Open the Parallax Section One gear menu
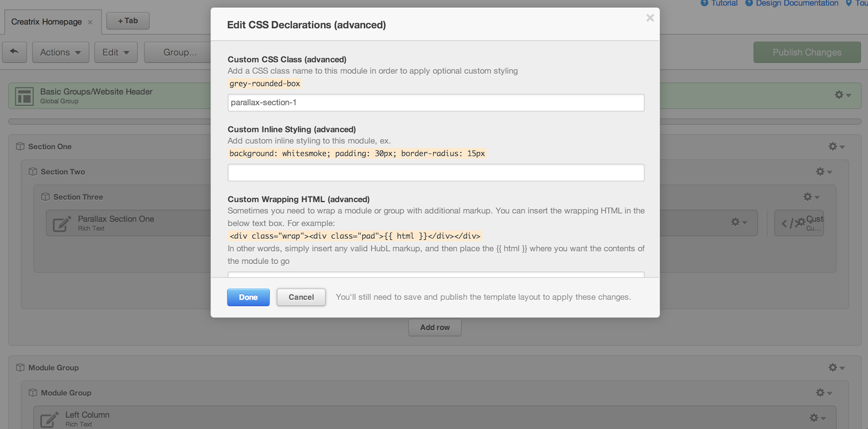This screenshot has height=429, width=868. tap(739, 222)
